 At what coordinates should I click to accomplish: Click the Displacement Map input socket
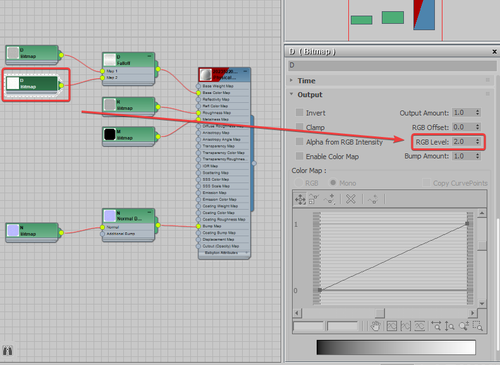pyautogui.click(x=198, y=240)
